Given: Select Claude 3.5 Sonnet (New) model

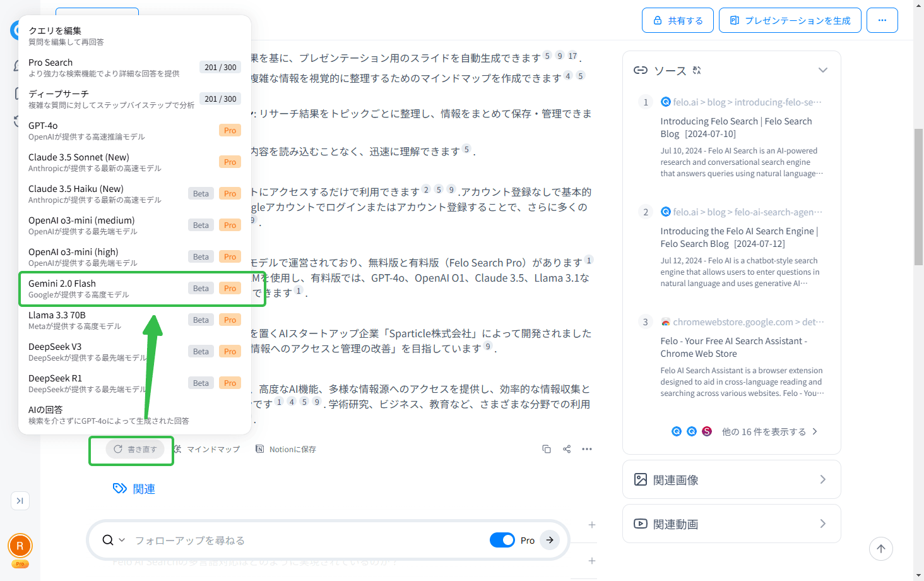Looking at the screenshot, I should point(134,162).
